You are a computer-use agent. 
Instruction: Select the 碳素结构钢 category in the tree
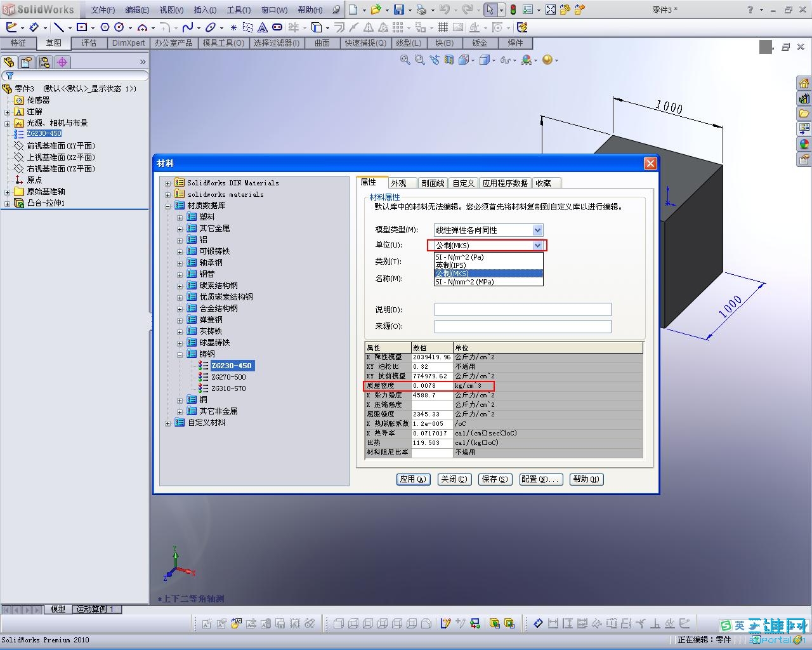219,286
